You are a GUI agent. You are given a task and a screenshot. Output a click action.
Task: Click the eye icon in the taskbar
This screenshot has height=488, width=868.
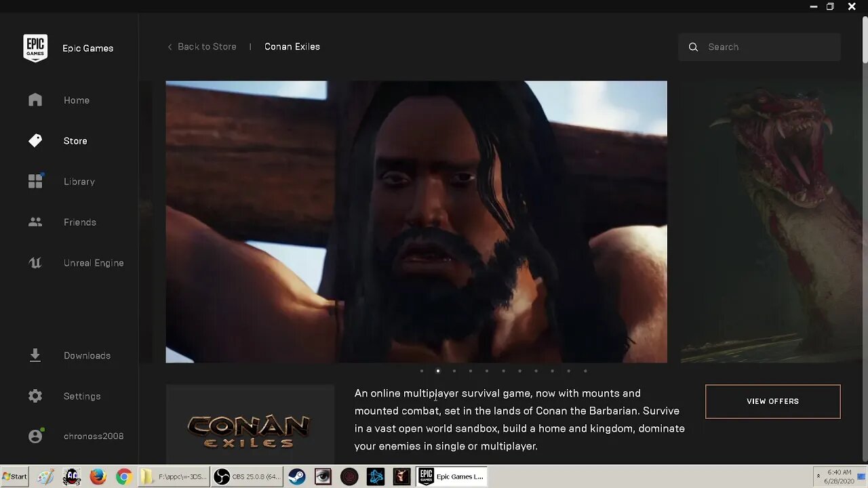click(x=323, y=476)
